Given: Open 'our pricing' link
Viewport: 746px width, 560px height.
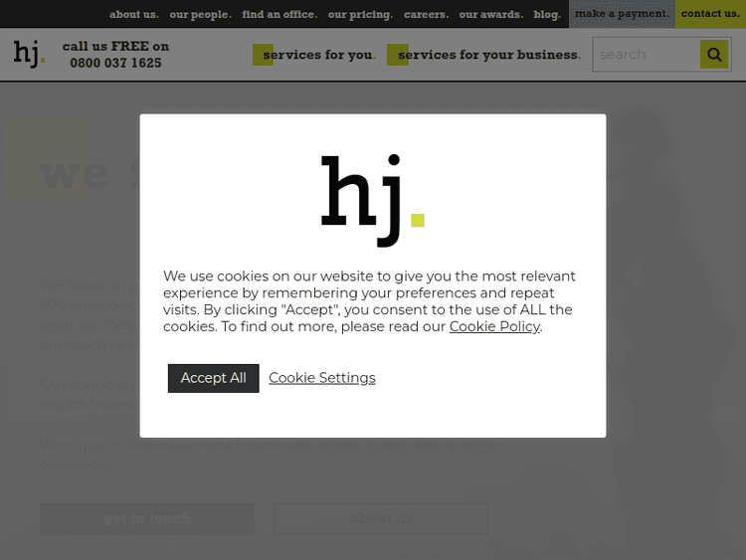Looking at the screenshot, I should 360,14.
